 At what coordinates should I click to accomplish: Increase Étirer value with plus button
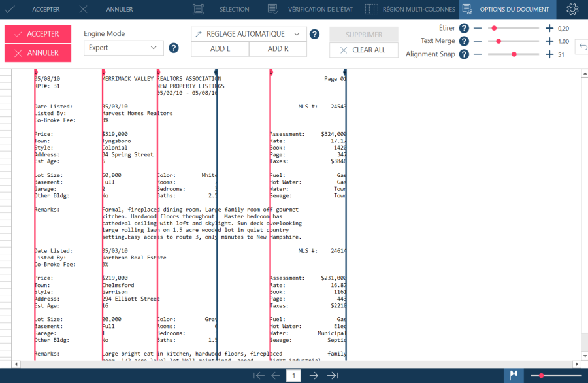[x=549, y=28]
